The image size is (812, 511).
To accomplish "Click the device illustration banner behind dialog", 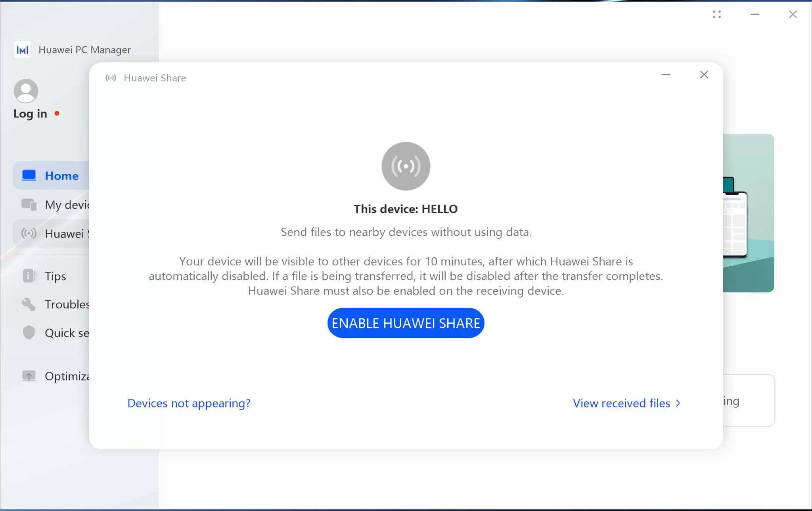I will point(749,213).
